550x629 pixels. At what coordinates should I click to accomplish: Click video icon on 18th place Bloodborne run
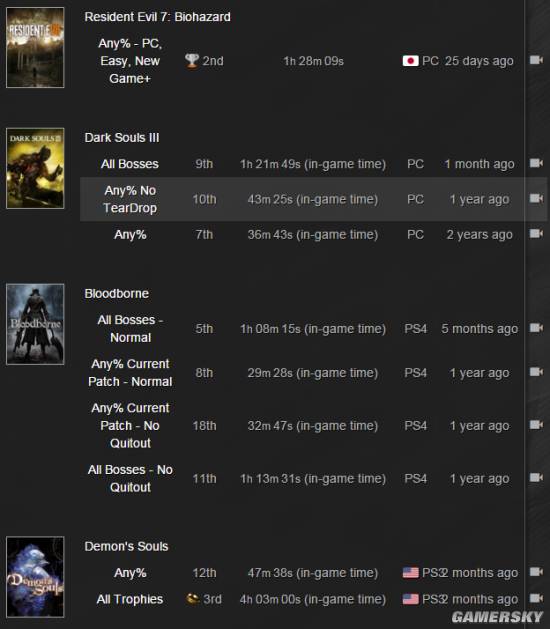(x=536, y=425)
